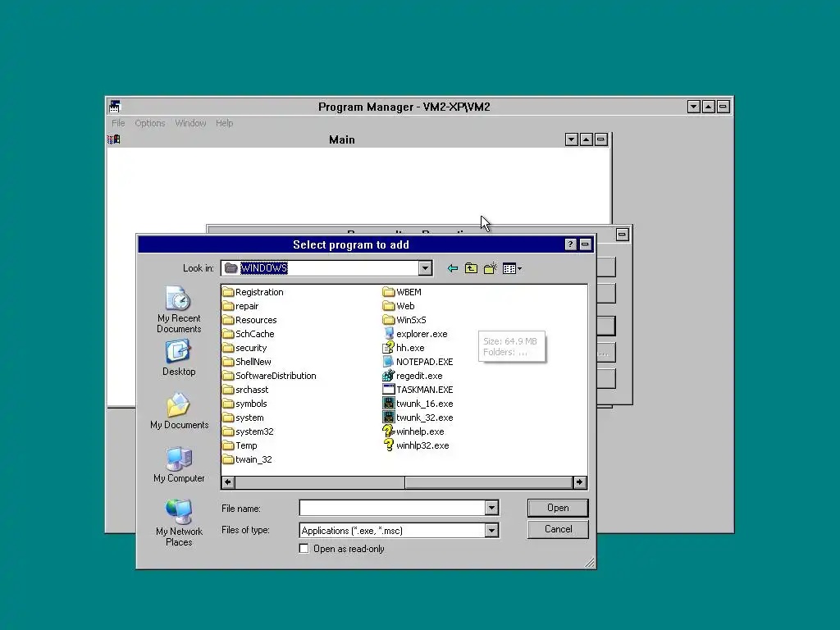Screen dimensions: 840x630
Task: Open the Program Manager control menu icon
Action: tap(115, 106)
